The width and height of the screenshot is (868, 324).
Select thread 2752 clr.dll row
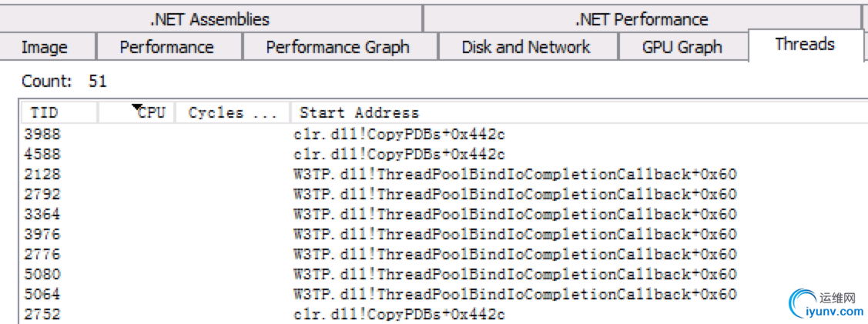pyautogui.click(x=444, y=314)
